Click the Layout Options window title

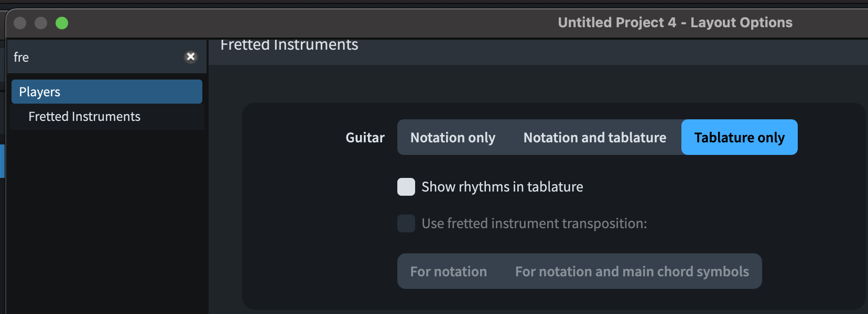(675, 23)
